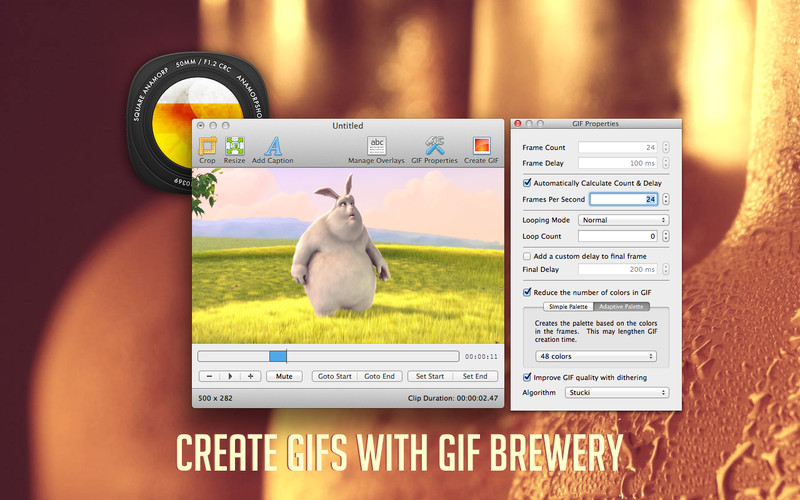Open the 48 colors dropdown
The image size is (800, 500).
[596, 356]
